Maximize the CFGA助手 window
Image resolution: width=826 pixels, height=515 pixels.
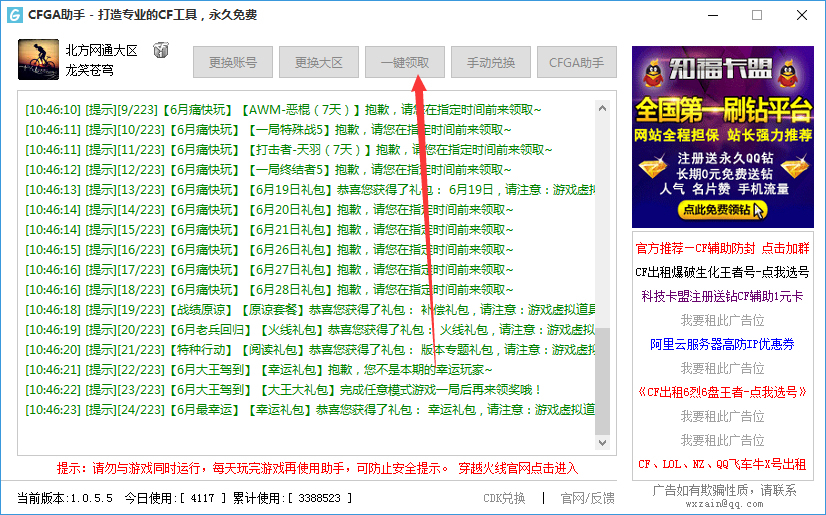click(757, 15)
